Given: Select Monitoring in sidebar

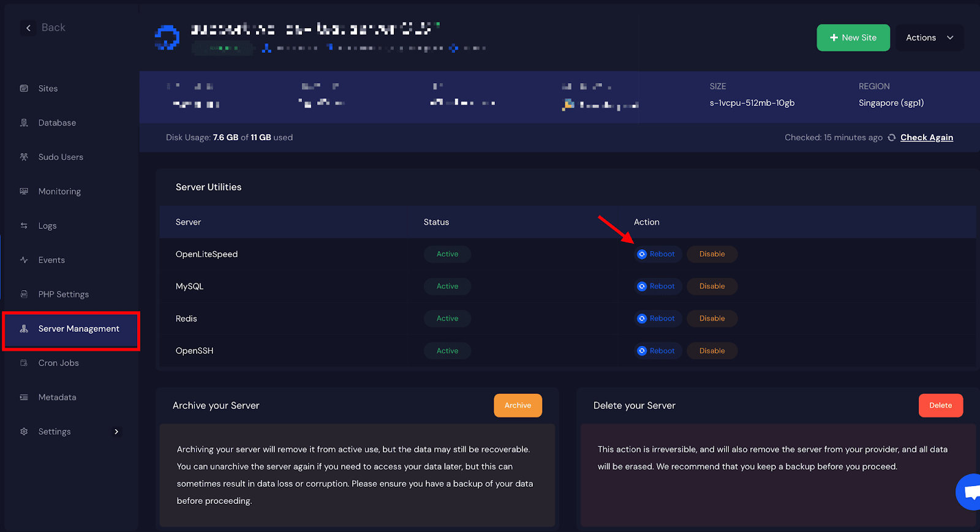Looking at the screenshot, I should point(59,191).
